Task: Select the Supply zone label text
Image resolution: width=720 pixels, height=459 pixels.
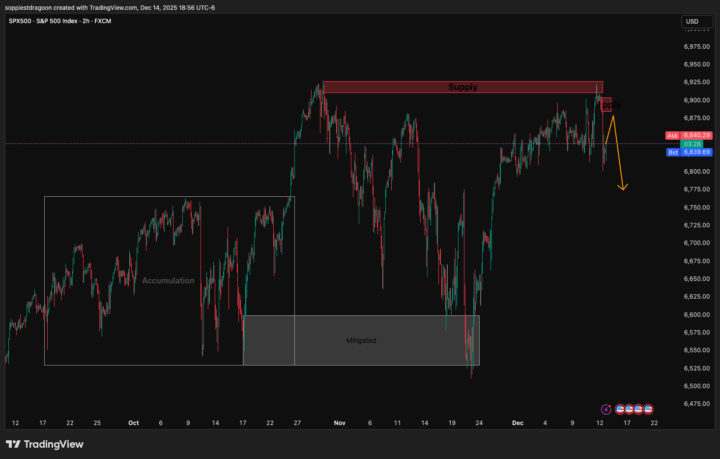Action: click(x=463, y=87)
